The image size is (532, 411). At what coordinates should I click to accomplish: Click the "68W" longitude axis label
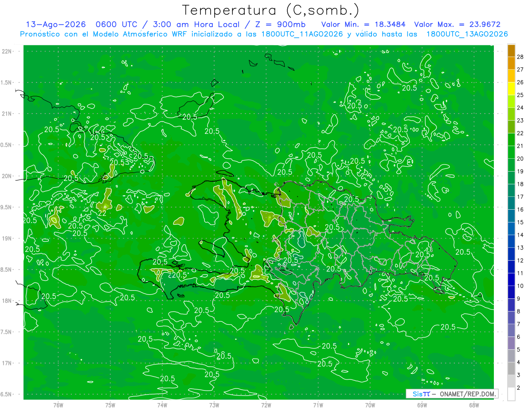click(474, 405)
